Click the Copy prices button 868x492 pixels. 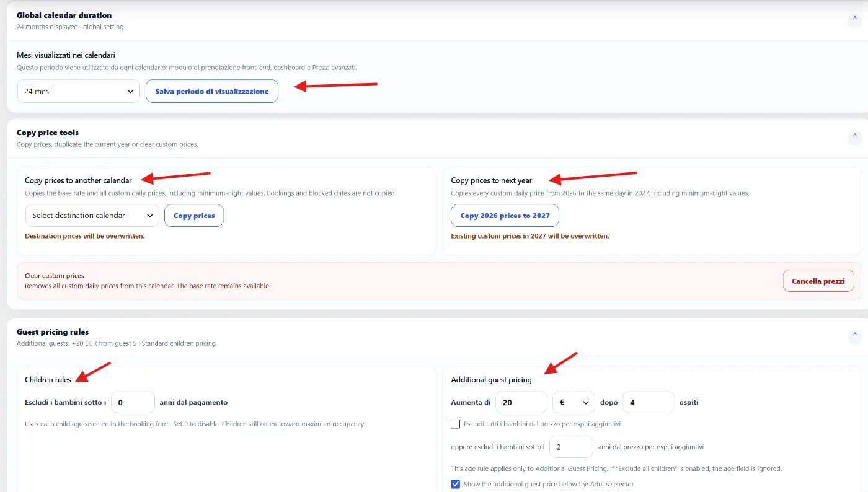click(x=194, y=216)
